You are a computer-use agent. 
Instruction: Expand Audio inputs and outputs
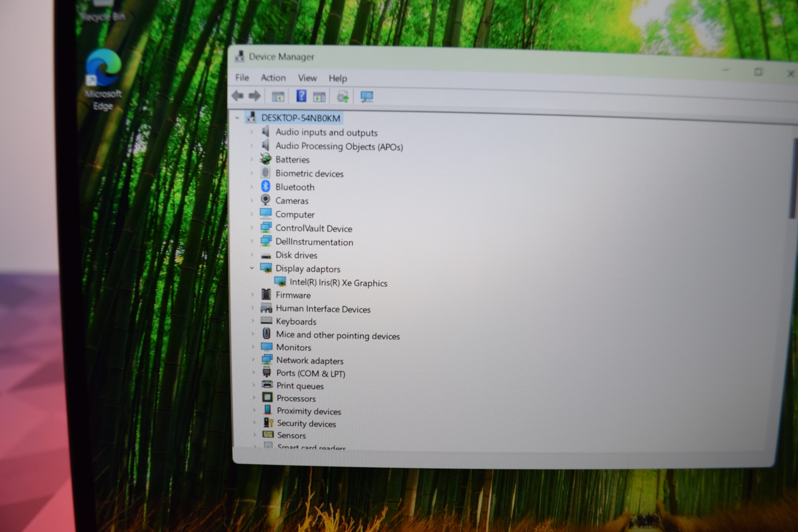click(x=252, y=132)
